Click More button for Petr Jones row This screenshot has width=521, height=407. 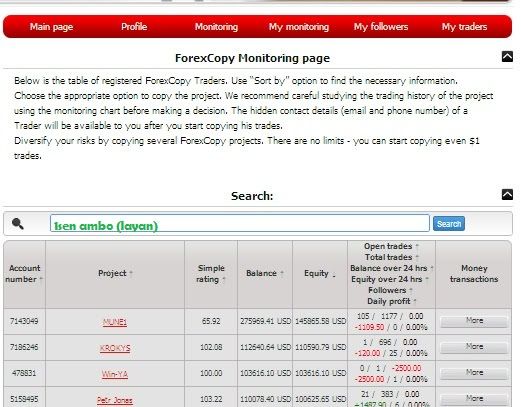point(474,399)
